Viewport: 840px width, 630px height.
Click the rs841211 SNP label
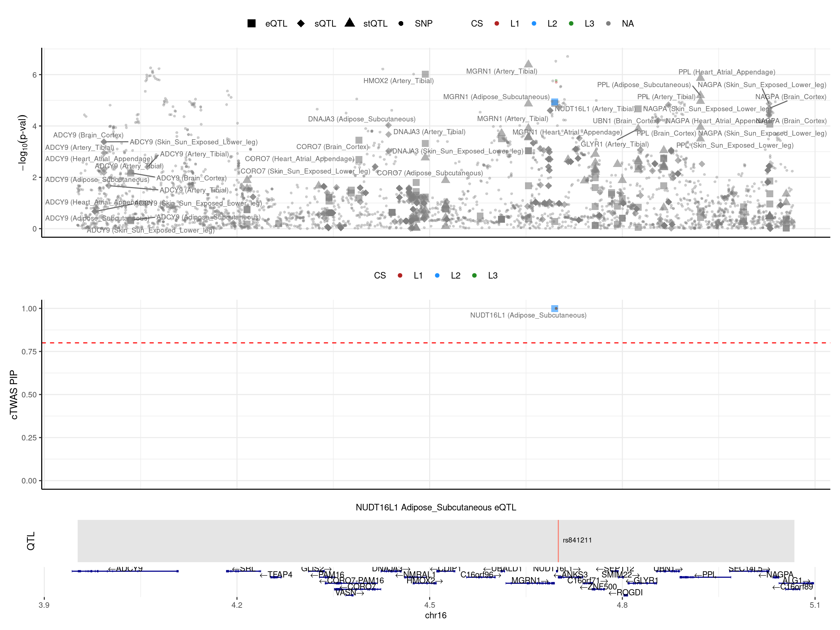[x=577, y=540]
